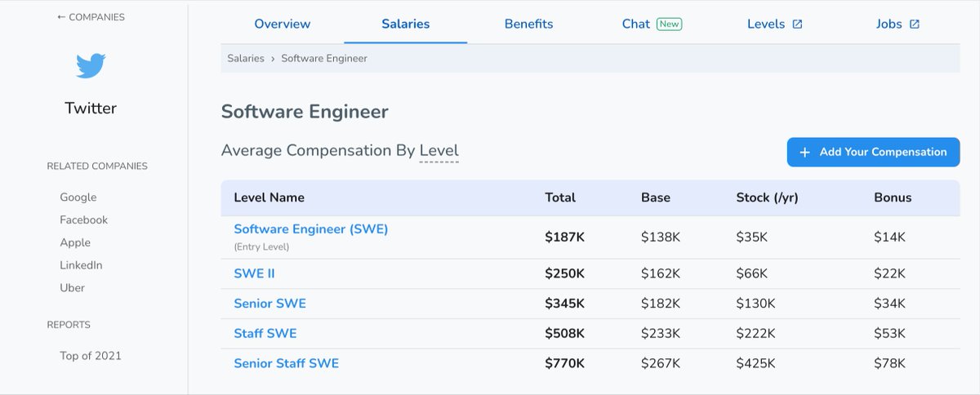This screenshot has height=395, width=980.
Task: Switch to the Overview tab
Action: coord(282,24)
